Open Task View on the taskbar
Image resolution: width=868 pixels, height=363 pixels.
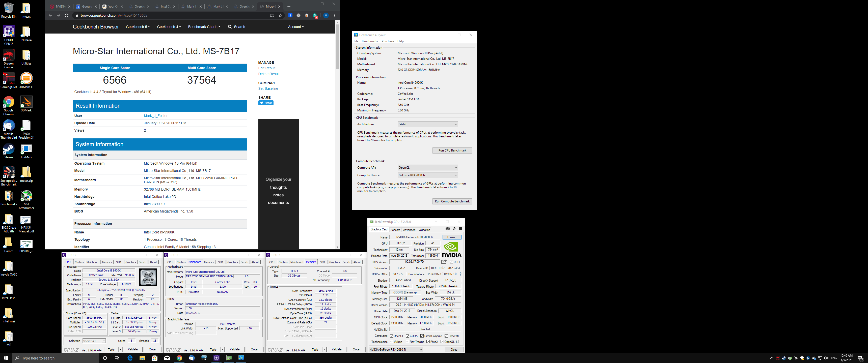[117, 358]
